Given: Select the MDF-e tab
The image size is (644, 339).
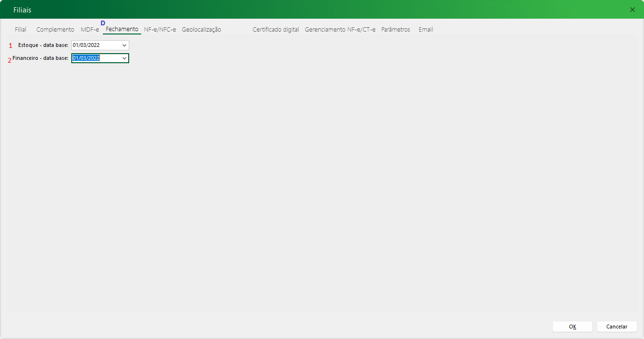Looking at the screenshot, I should coord(90,30).
